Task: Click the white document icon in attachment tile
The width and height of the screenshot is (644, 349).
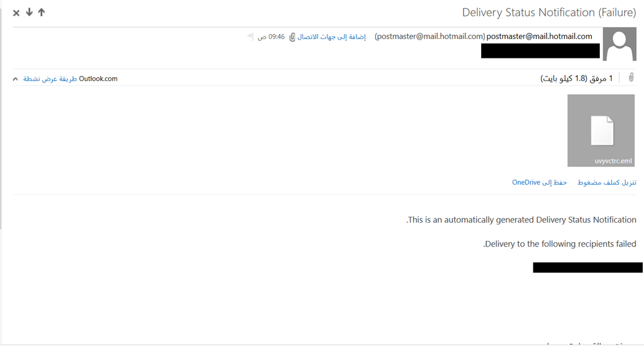Action: [602, 131]
